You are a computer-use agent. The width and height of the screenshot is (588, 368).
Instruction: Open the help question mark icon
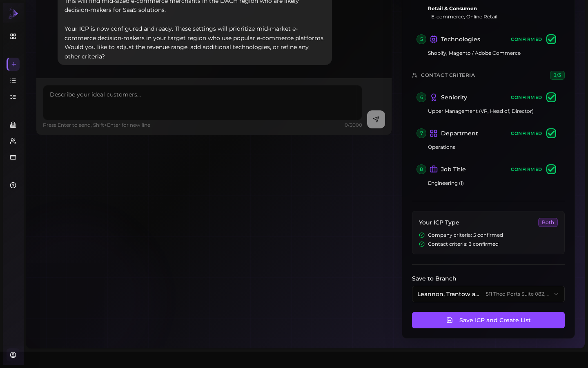13,185
